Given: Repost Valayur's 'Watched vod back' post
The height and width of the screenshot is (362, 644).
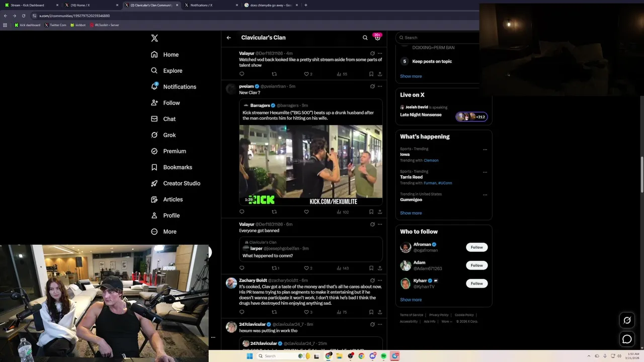Looking at the screenshot, I should point(274,74).
